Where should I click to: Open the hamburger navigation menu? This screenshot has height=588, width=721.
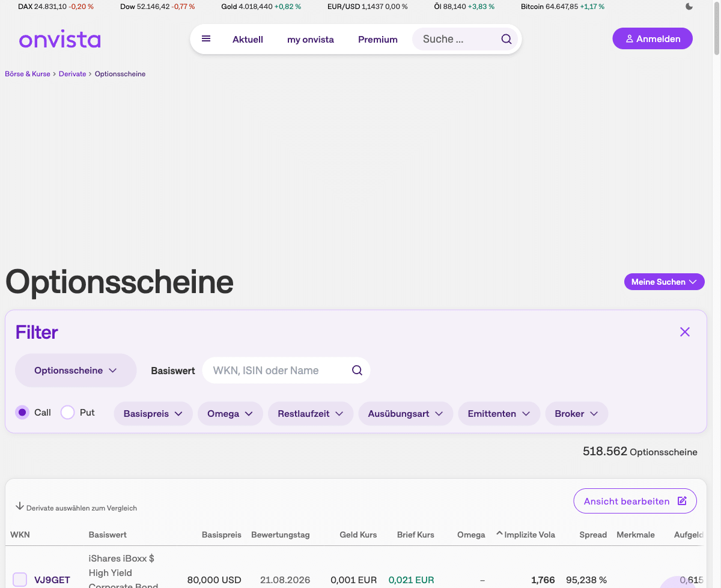pos(206,39)
